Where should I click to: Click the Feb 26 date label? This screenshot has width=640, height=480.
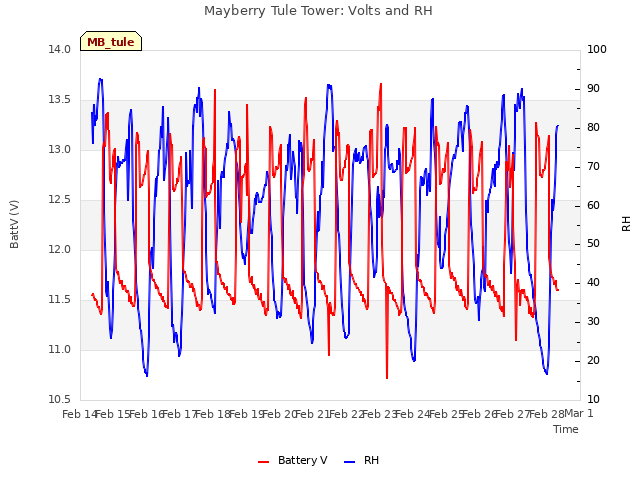[x=480, y=414]
